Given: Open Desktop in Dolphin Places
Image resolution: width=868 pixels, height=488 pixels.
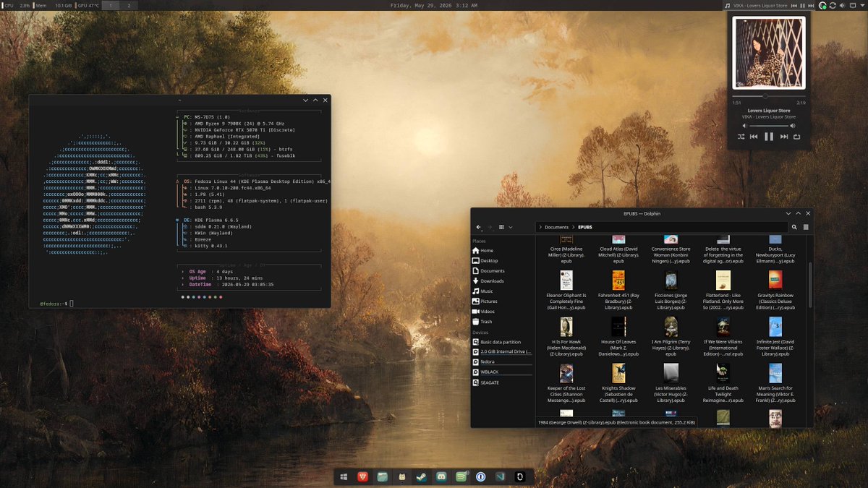Looking at the screenshot, I should point(502,261).
